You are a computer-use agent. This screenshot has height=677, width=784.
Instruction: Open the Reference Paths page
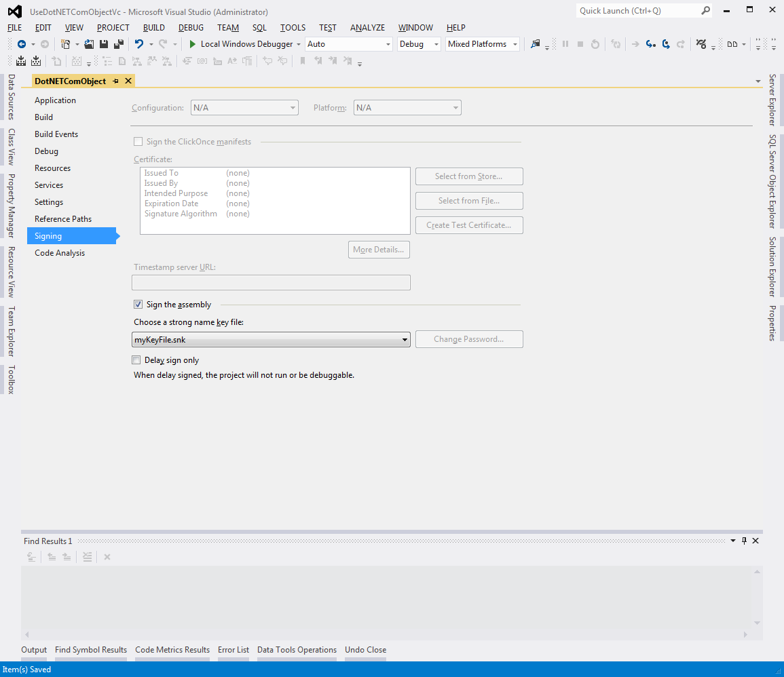coord(63,219)
